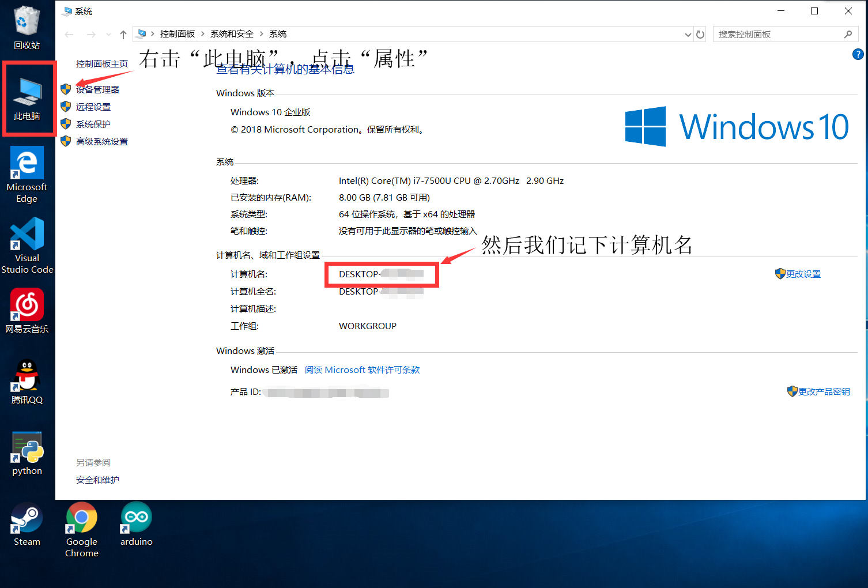Image resolution: width=868 pixels, height=588 pixels.
Task: Open recent locations dropdown arrow
Action: tap(108, 35)
